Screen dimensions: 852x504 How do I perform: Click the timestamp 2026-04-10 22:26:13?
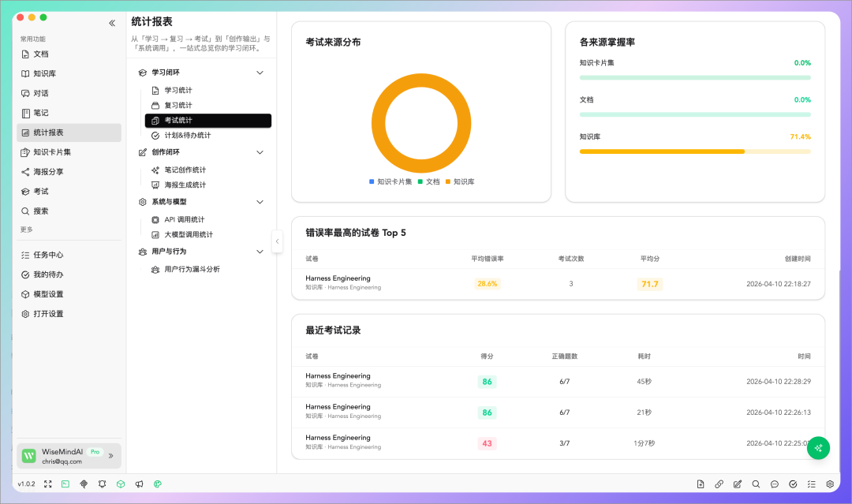pos(778,413)
